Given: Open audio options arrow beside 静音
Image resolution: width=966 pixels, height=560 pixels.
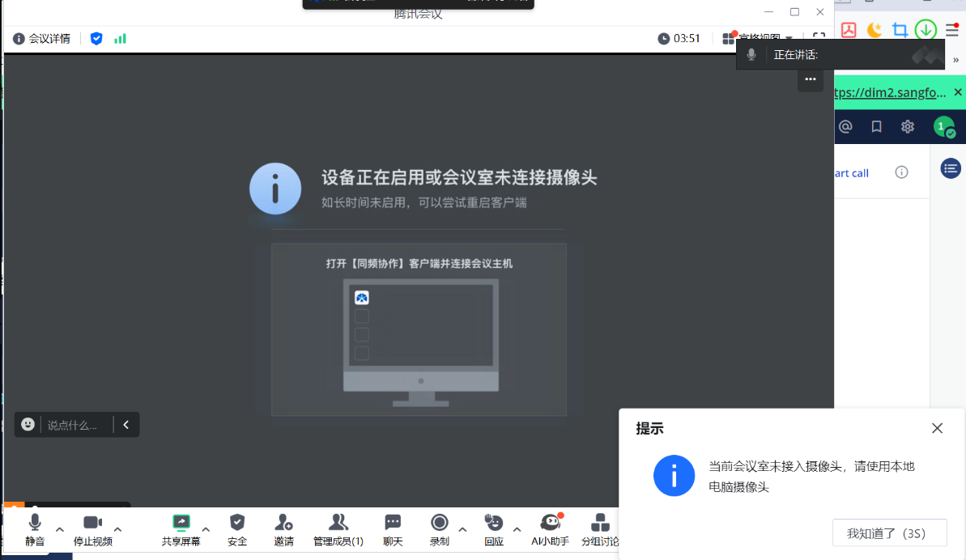Looking at the screenshot, I should tap(60, 529).
